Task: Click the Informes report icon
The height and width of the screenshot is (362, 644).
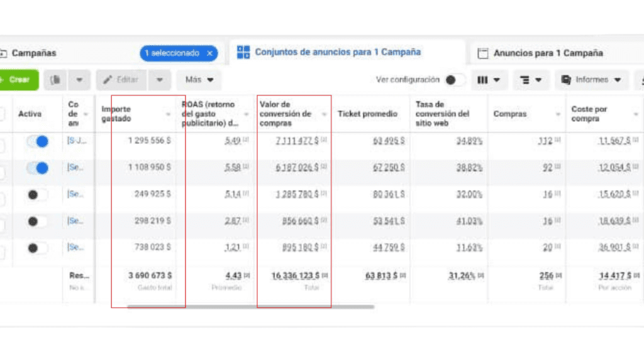Action: tap(566, 80)
